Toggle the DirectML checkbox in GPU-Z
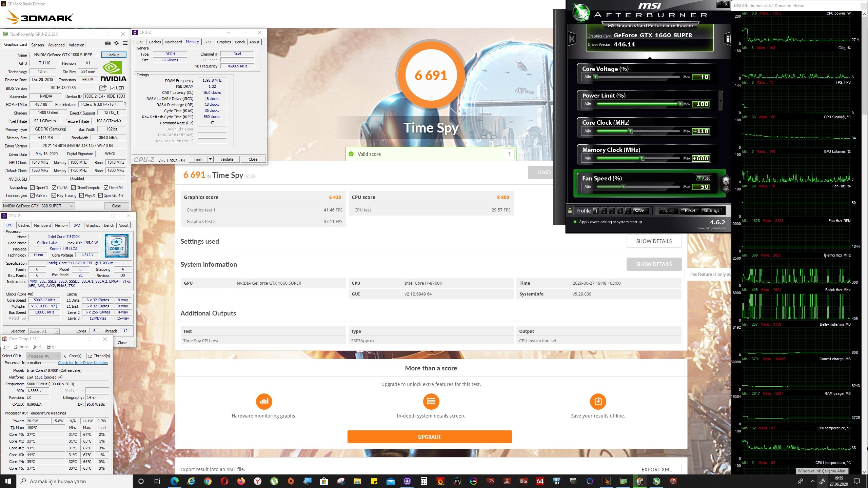This screenshot has height=488, width=868. pos(106,187)
